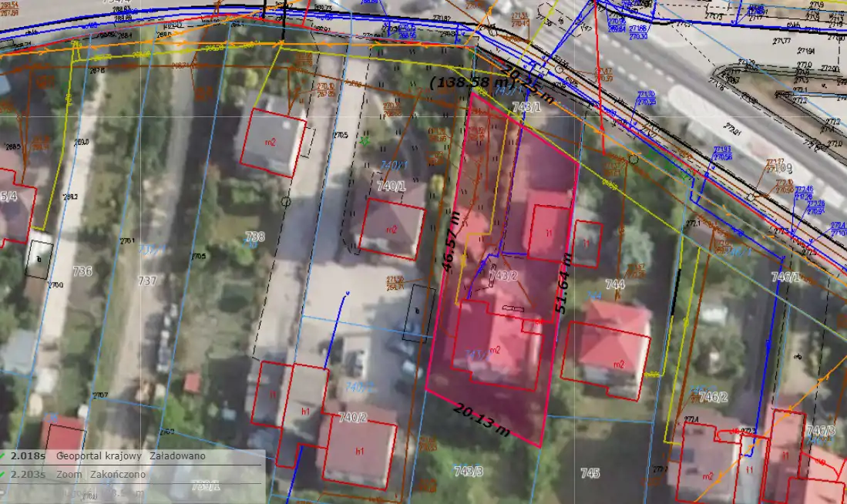Click parcel label 743/3
847x504 pixels.
point(468,471)
